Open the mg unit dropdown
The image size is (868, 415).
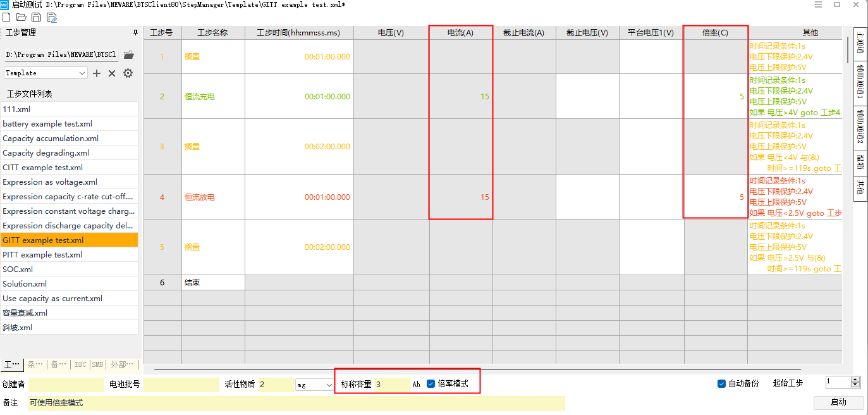pos(314,385)
